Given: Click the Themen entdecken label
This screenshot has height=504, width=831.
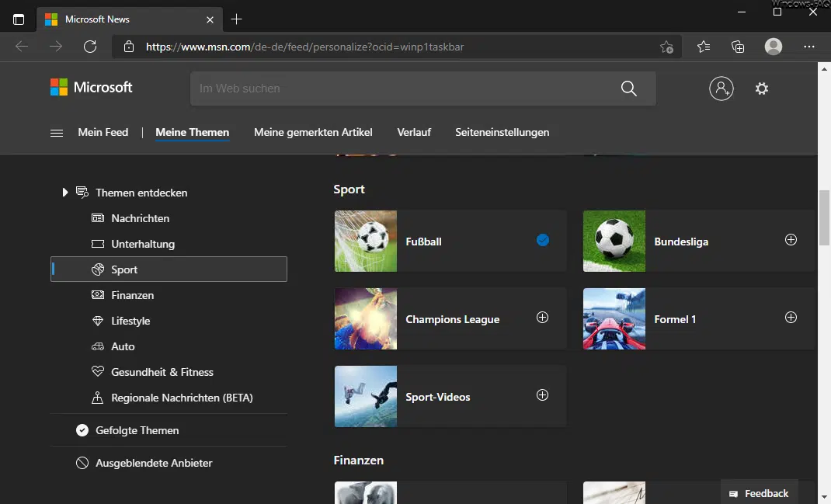Looking at the screenshot, I should click(x=141, y=193).
